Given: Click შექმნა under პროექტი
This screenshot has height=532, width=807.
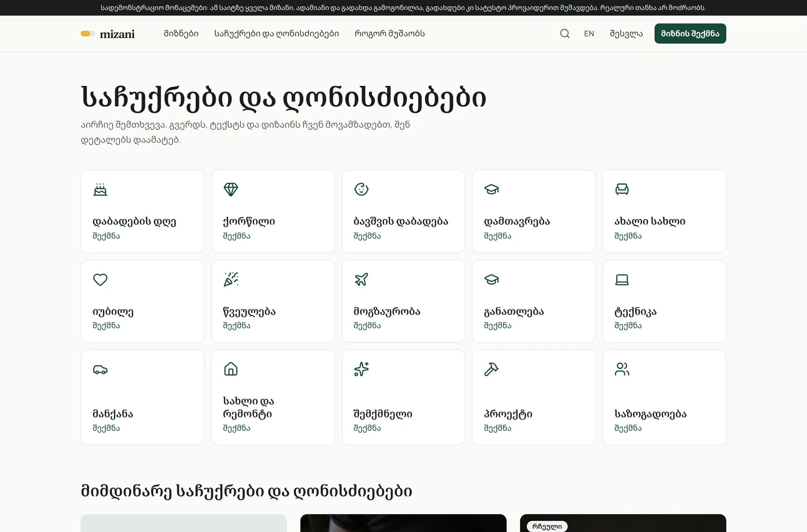Looking at the screenshot, I should coord(498,428).
